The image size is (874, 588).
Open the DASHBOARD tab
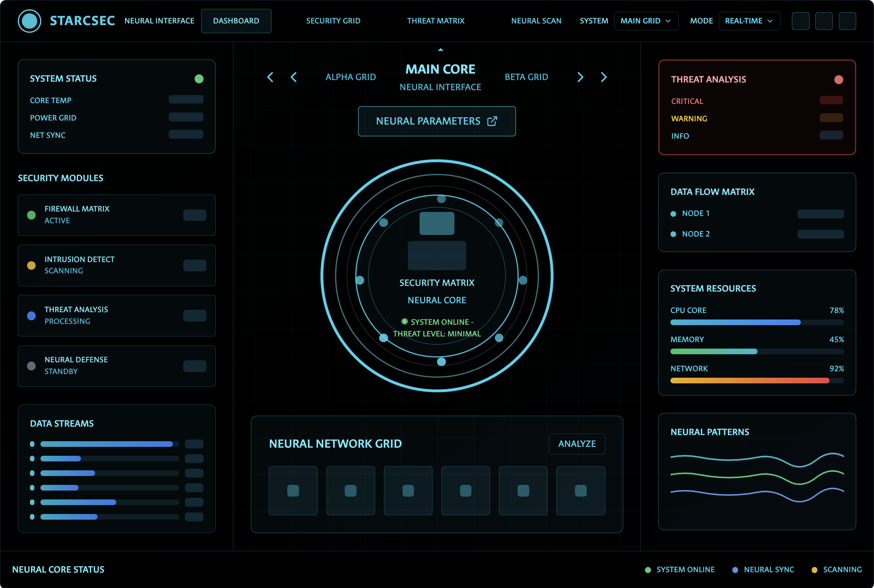coord(236,21)
